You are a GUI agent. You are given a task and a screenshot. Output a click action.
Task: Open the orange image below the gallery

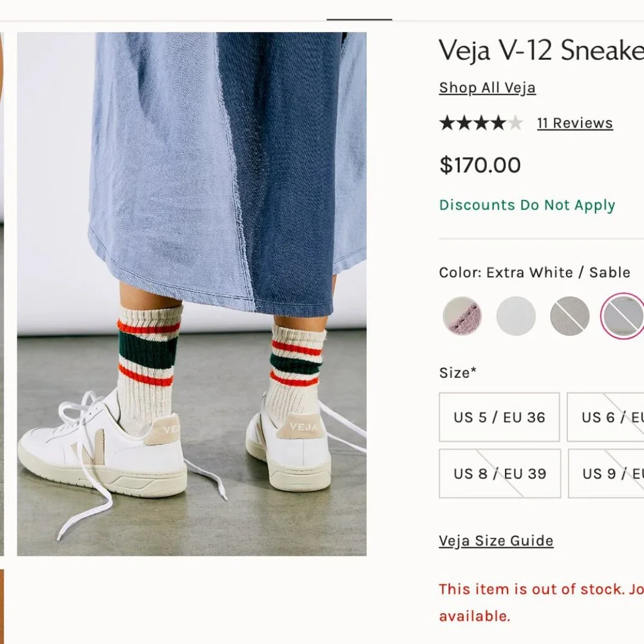pyautogui.click(x=2, y=605)
